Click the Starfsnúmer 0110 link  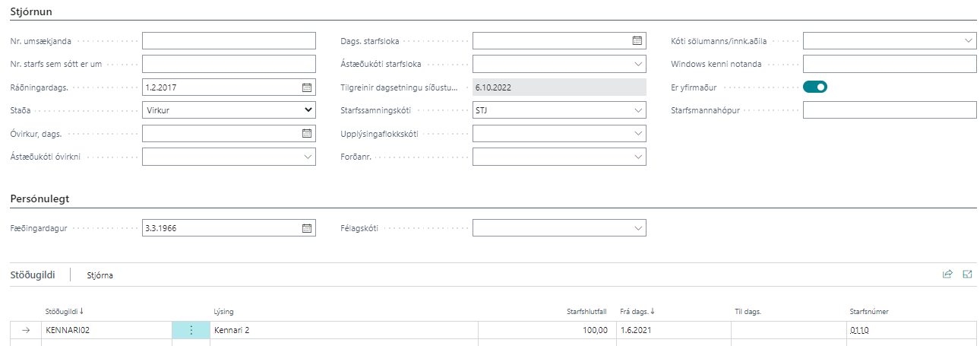coord(859,331)
